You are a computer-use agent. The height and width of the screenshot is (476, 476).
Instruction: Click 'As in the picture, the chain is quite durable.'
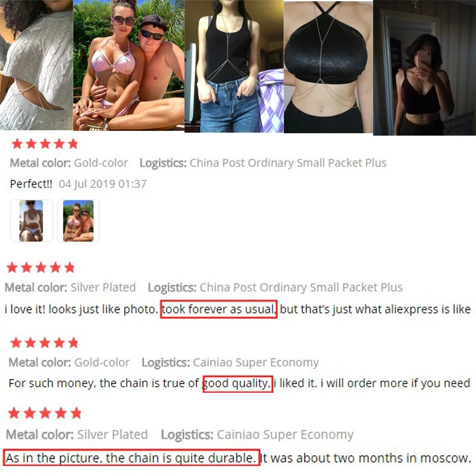point(131,458)
